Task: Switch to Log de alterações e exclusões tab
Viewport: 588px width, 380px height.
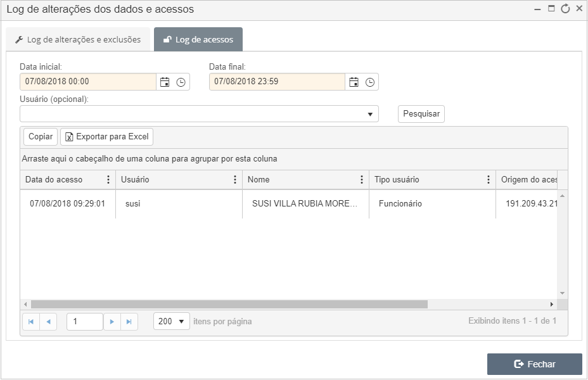Action: coord(78,39)
